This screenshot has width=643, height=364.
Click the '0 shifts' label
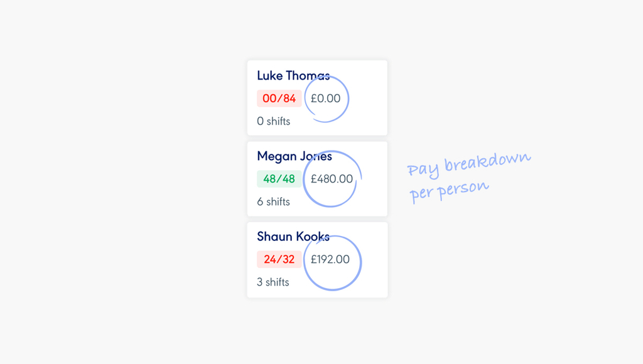[x=274, y=121]
